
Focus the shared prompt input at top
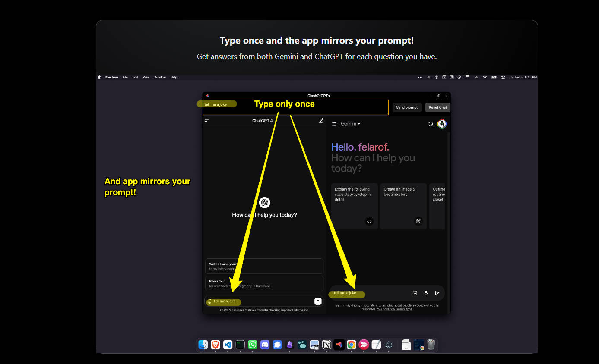tap(295, 107)
